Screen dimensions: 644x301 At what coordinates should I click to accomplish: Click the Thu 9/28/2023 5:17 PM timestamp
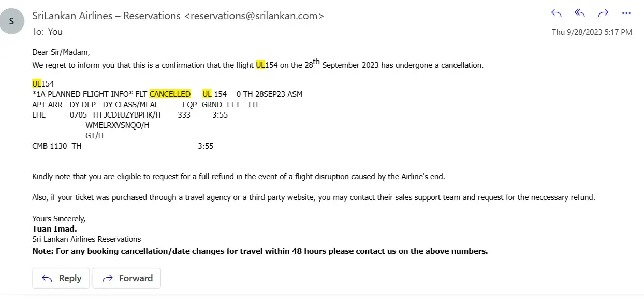click(x=592, y=32)
